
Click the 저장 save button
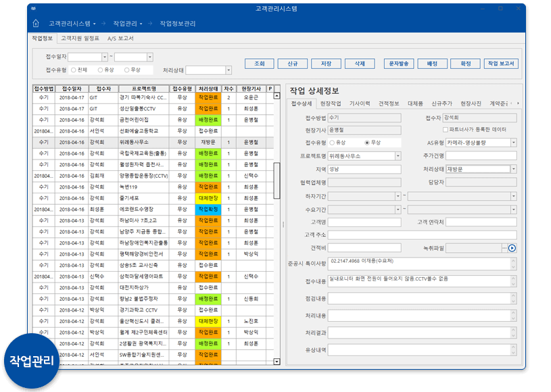(x=326, y=64)
